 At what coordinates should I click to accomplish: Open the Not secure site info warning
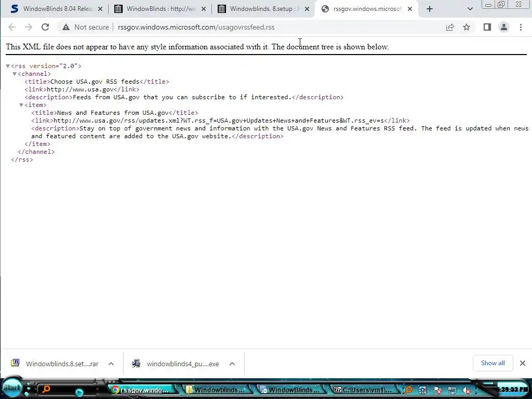tap(86, 27)
